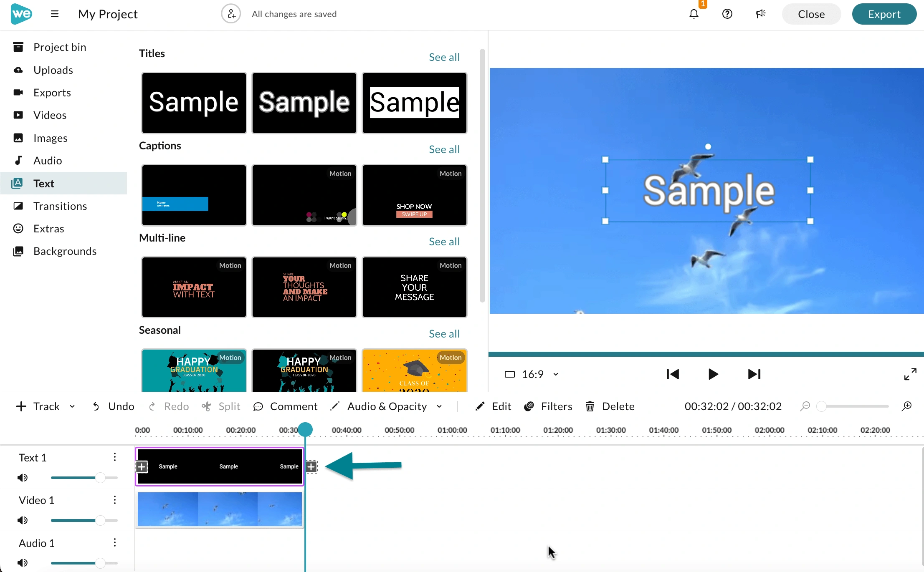The width and height of the screenshot is (924, 572).
Task: Click the timeline playhead marker
Action: 305,429
